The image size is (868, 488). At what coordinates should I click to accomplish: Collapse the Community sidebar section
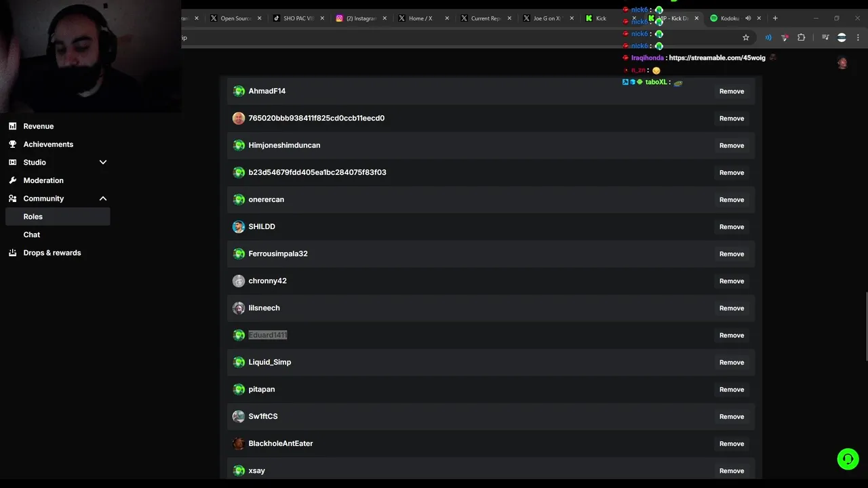tap(103, 199)
